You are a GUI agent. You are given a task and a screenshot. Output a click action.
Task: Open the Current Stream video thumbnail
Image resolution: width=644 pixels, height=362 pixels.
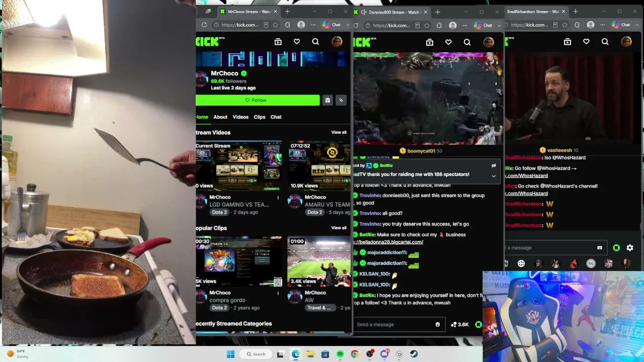tap(239, 166)
